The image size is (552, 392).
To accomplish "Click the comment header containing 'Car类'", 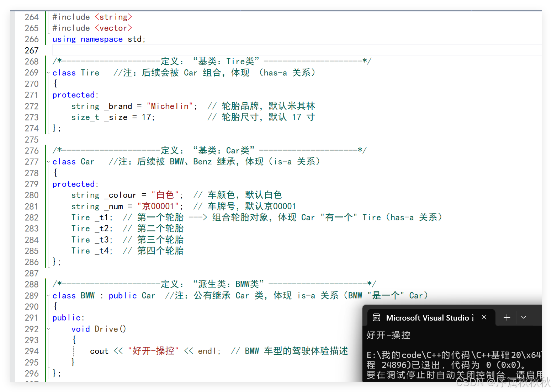I will [x=209, y=151].
